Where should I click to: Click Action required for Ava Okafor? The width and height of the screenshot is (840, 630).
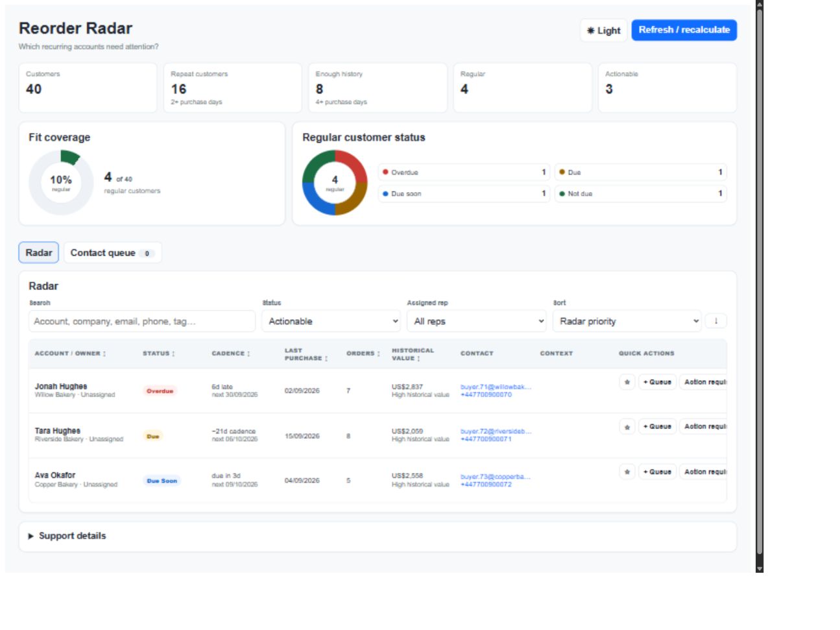[704, 472]
